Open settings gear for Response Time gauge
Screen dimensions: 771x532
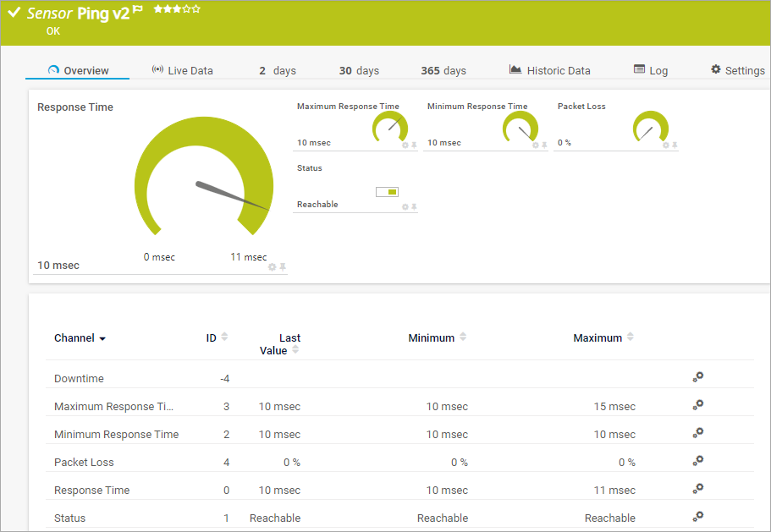tap(272, 266)
